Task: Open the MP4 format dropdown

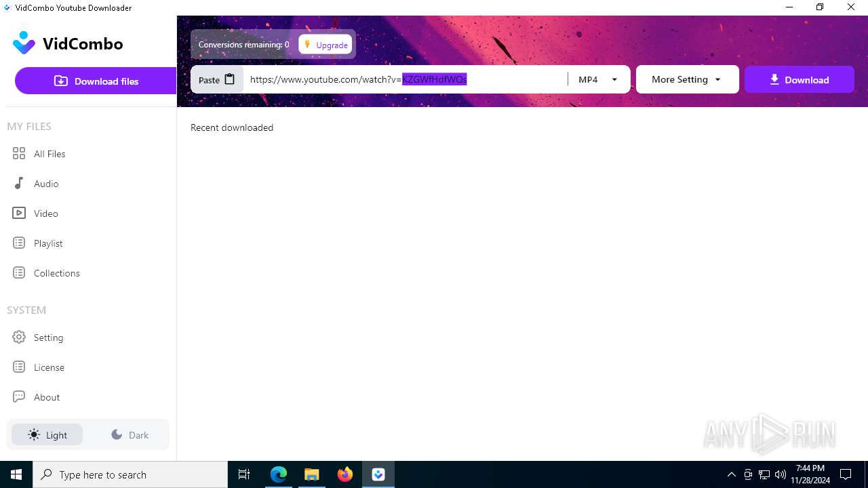Action: coord(598,79)
